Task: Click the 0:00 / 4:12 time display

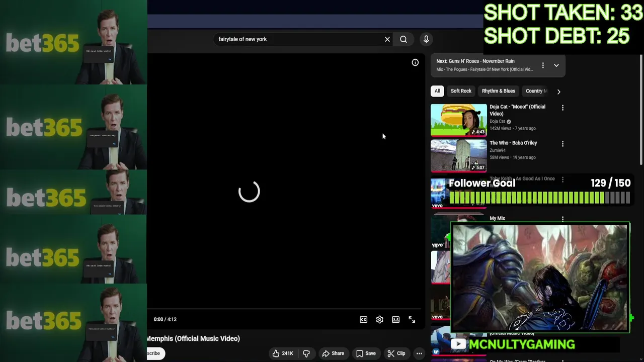Action: pos(165,319)
